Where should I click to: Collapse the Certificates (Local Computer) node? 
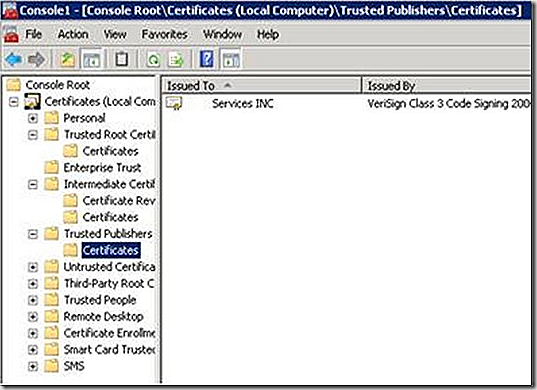pyautogui.click(x=14, y=102)
